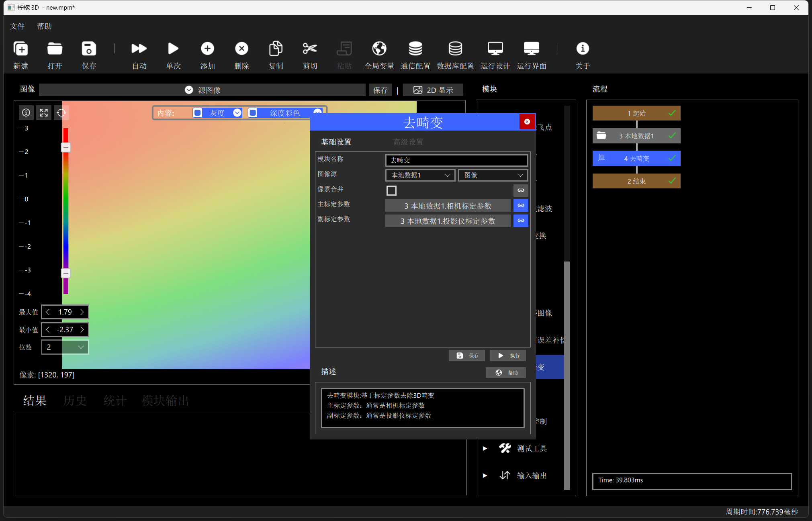Image resolution: width=812 pixels, height=521 pixels.
Task: Open the 帮助 menu
Action: coord(44,26)
